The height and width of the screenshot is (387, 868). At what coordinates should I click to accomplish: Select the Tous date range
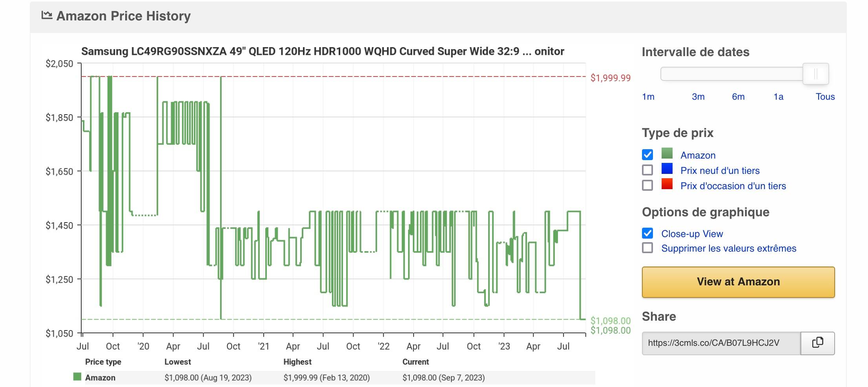click(825, 97)
